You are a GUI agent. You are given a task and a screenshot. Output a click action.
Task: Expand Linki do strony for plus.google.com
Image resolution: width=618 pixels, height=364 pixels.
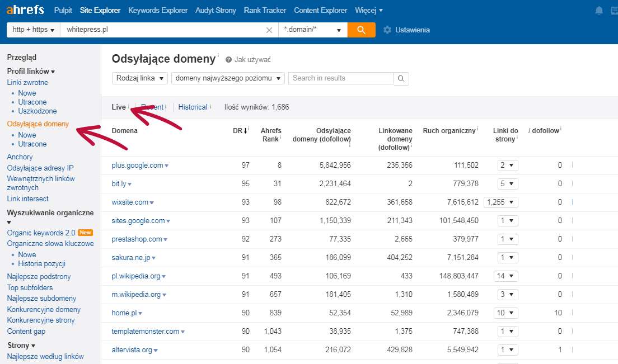[508, 166]
